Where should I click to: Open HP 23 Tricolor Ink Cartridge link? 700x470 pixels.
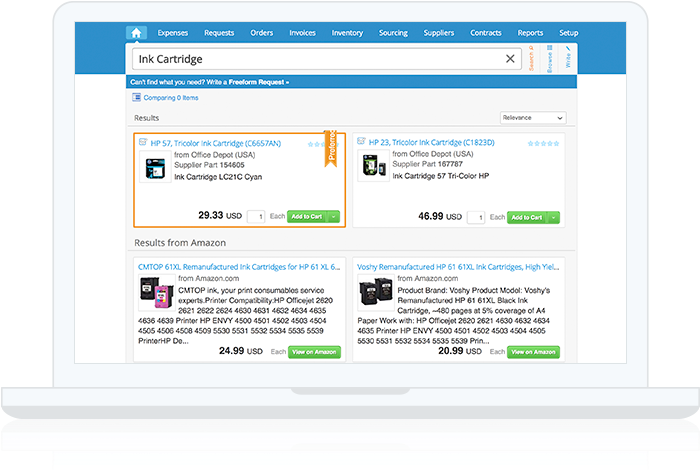(x=432, y=142)
